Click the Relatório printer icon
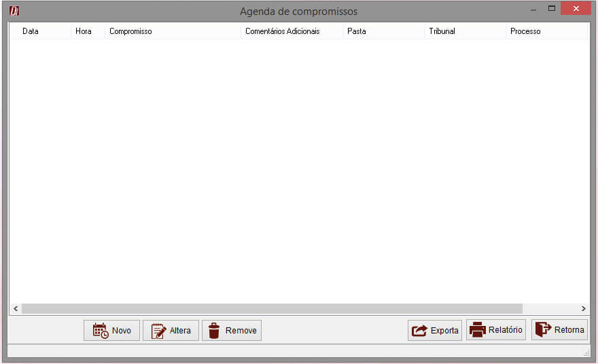This screenshot has height=364, width=598. coord(478,330)
